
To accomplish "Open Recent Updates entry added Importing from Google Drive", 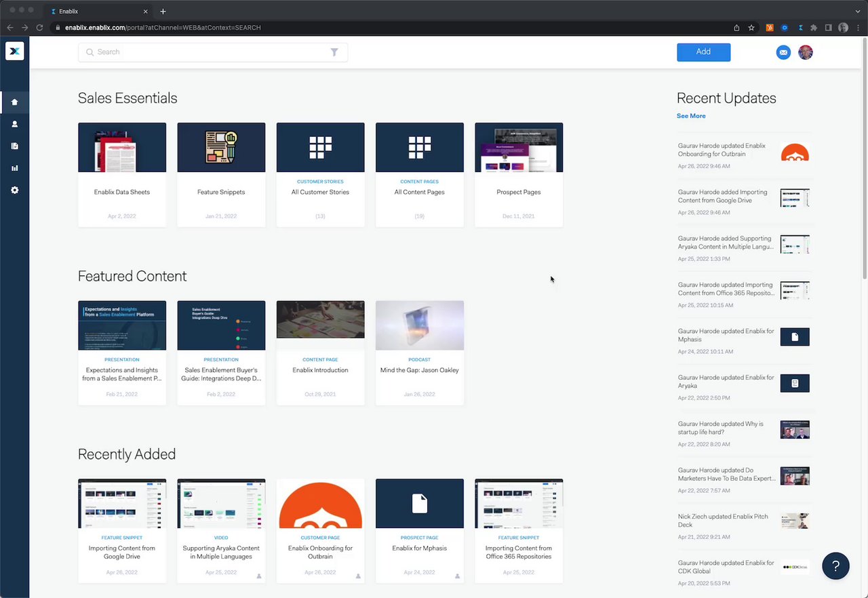I will (x=743, y=201).
